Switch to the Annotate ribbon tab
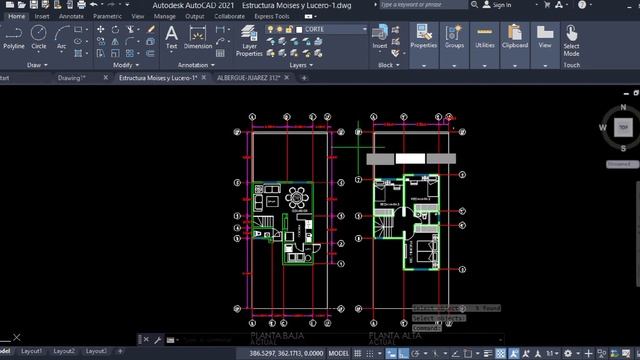The width and height of the screenshot is (640, 360). pyautogui.click(x=71, y=16)
